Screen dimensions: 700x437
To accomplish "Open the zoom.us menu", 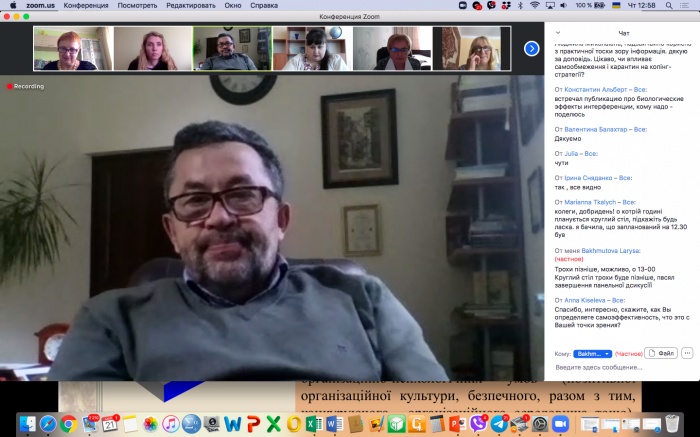I will pyautogui.click(x=40, y=5).
